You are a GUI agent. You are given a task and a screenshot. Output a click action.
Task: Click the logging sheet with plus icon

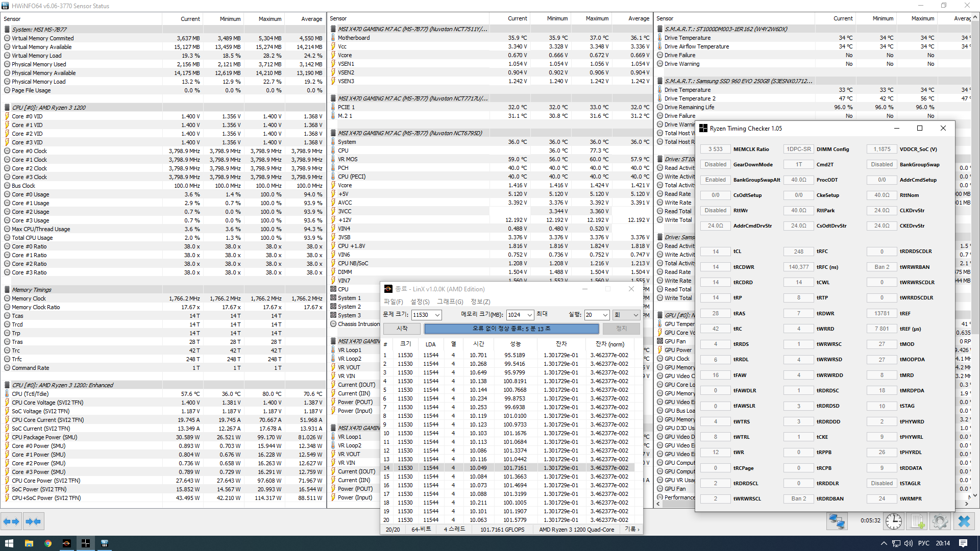point(917,521)
